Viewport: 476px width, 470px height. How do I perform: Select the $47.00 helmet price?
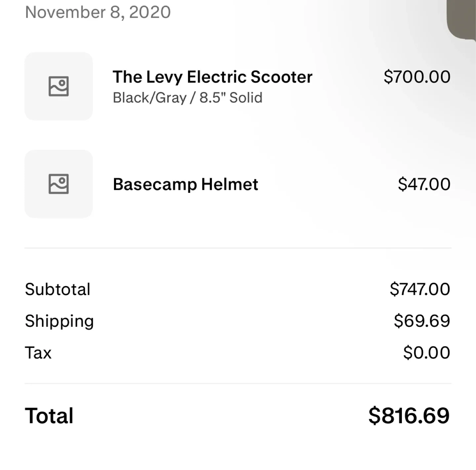coord(424,184)
